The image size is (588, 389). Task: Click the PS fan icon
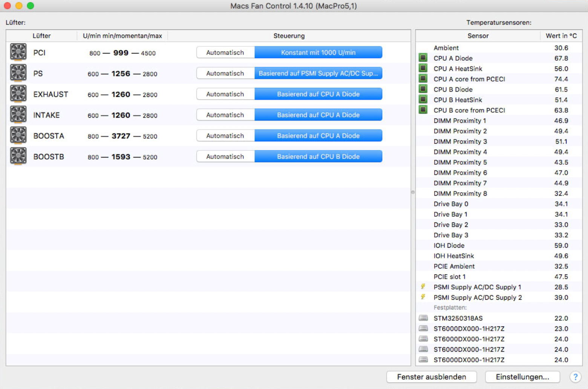[x=18, y=73]
